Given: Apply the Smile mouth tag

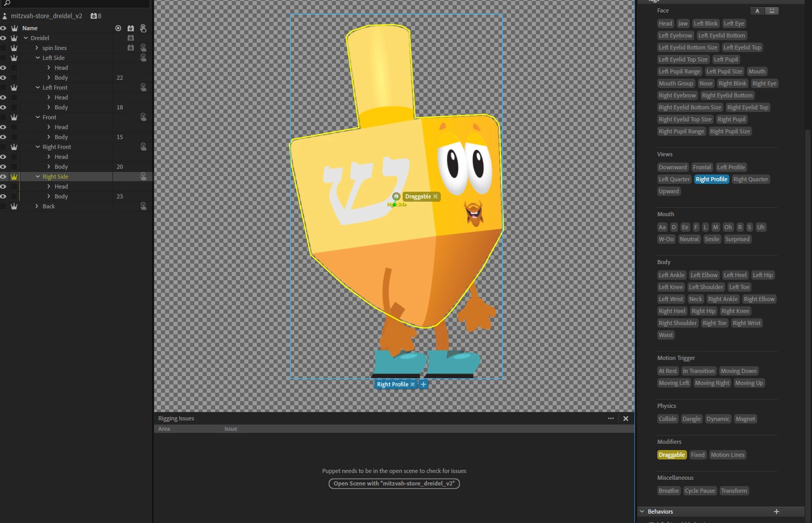Looking at the screenshot, I should (712, 239).
